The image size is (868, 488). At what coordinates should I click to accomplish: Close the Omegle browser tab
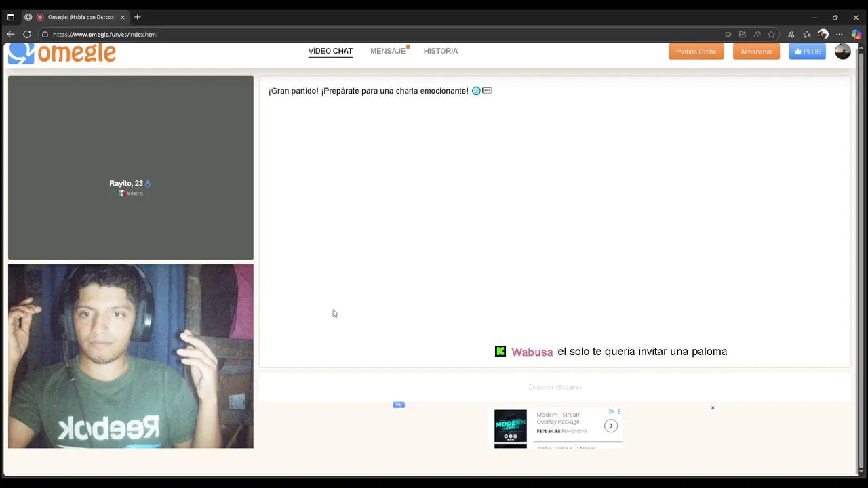(x=123, y=17)
